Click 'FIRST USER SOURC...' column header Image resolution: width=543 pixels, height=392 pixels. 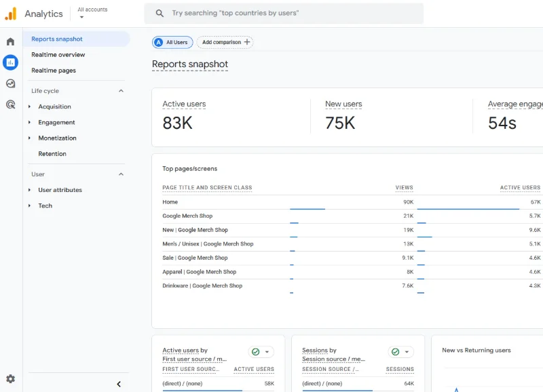click(x=191, y=369)
